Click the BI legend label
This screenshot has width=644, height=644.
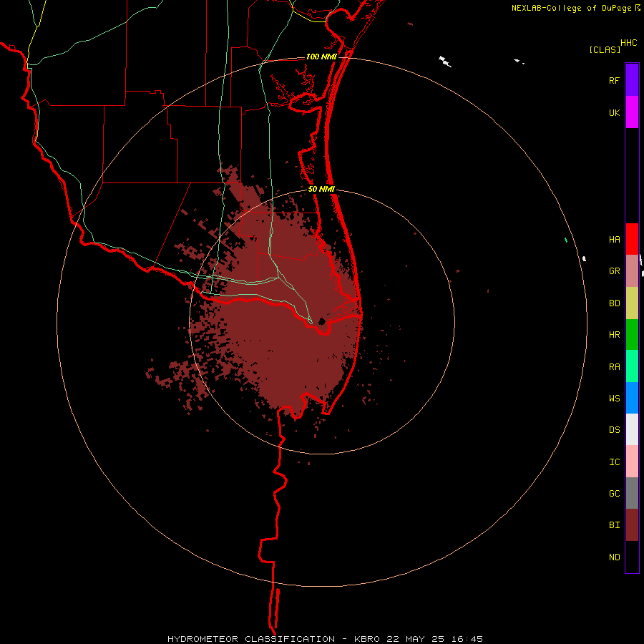tap(614, 525)
